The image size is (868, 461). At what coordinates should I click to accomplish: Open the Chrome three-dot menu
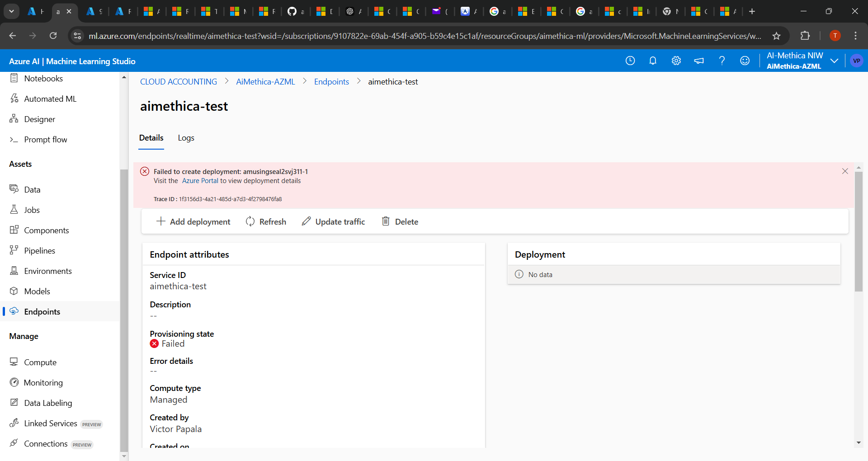point(855,36)
